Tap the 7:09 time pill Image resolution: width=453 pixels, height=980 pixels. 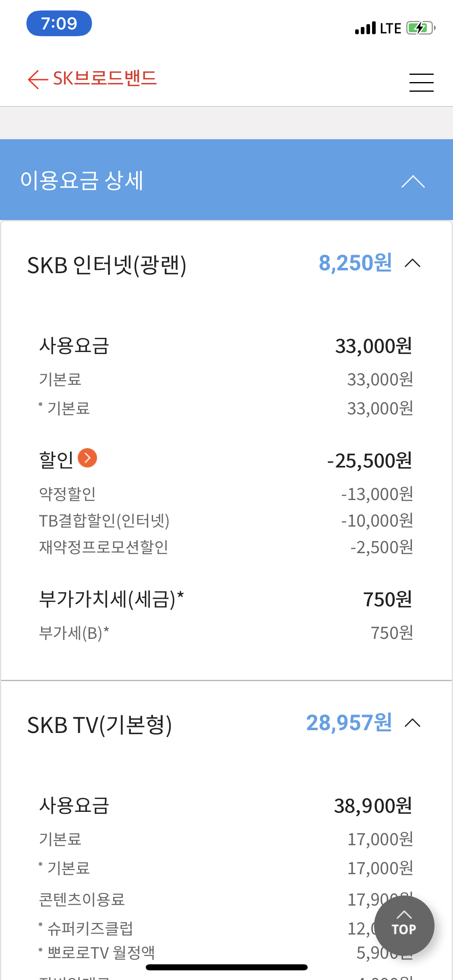pyautogui.click(x=59, y=23)
